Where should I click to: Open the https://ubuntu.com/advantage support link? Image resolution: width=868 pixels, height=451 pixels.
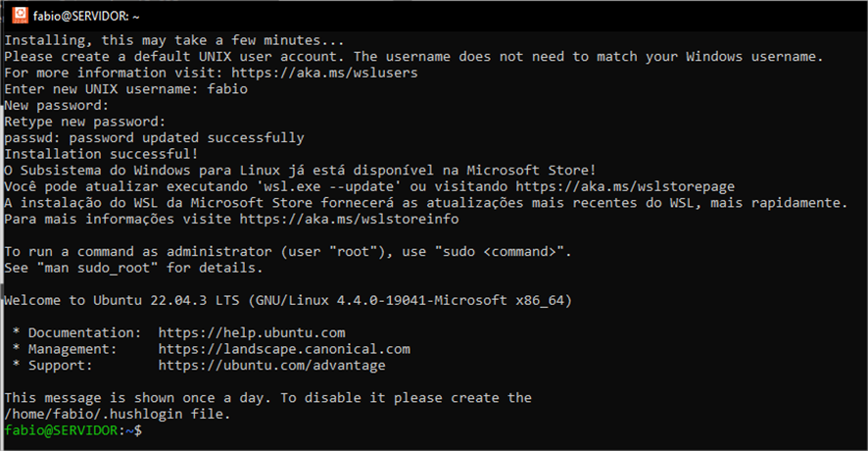coord(271,365)
